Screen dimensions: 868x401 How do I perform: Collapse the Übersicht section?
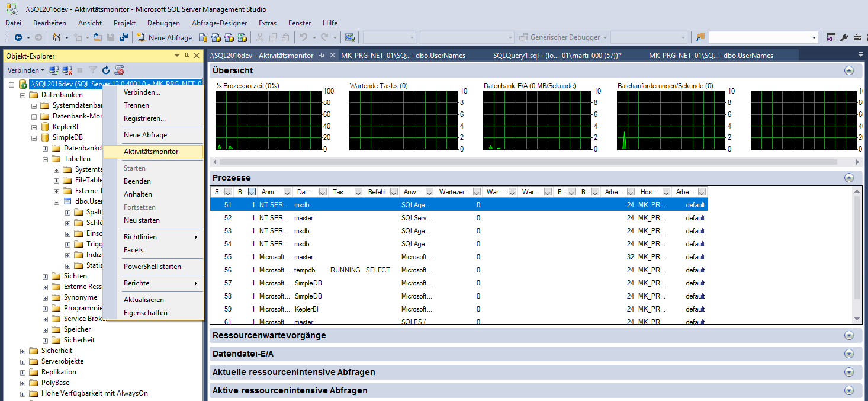(x=849, y=70)
